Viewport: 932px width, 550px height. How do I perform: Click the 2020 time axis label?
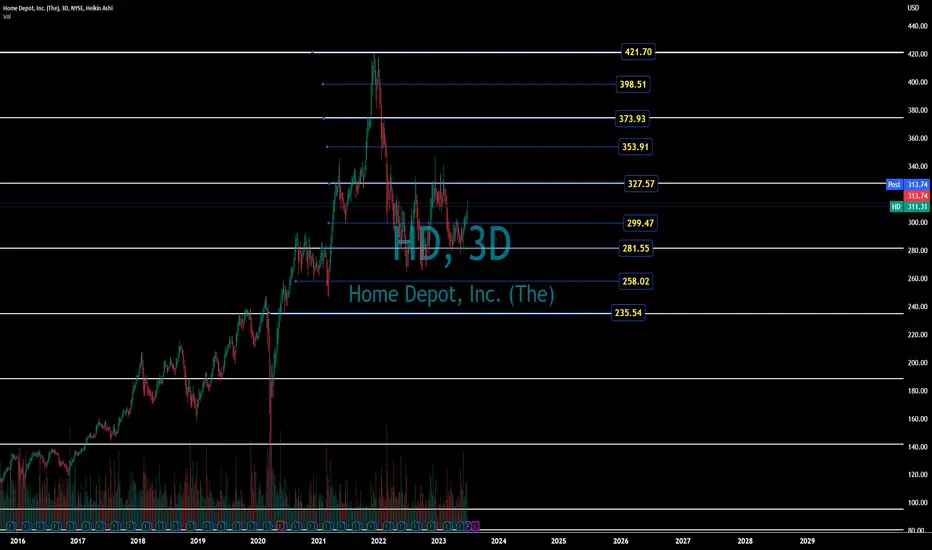click(258, 541)
